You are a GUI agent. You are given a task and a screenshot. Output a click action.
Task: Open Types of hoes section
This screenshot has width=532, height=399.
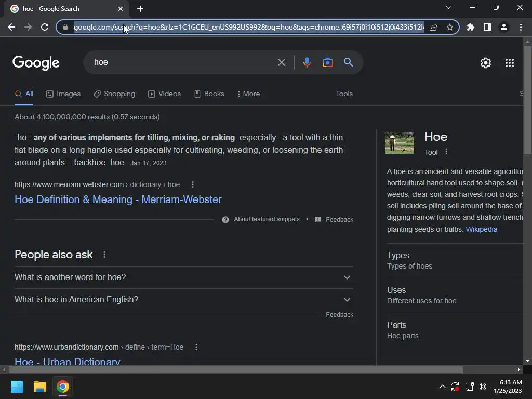[455, 261]
